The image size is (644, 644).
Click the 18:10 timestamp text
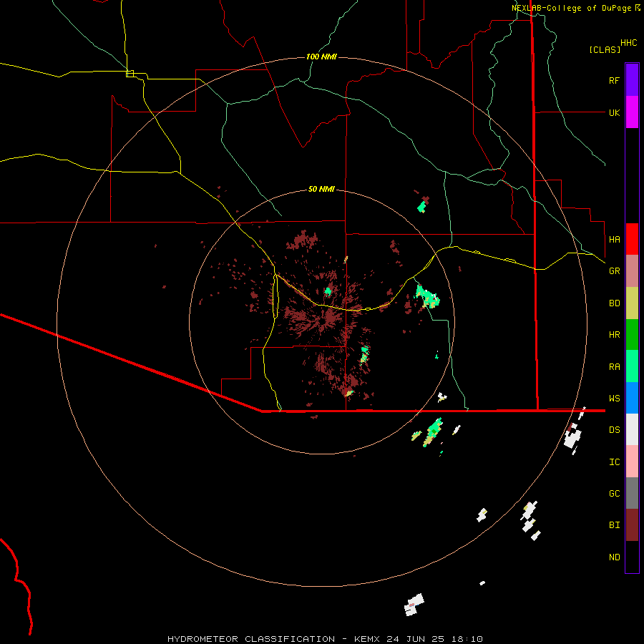(469, 639)
